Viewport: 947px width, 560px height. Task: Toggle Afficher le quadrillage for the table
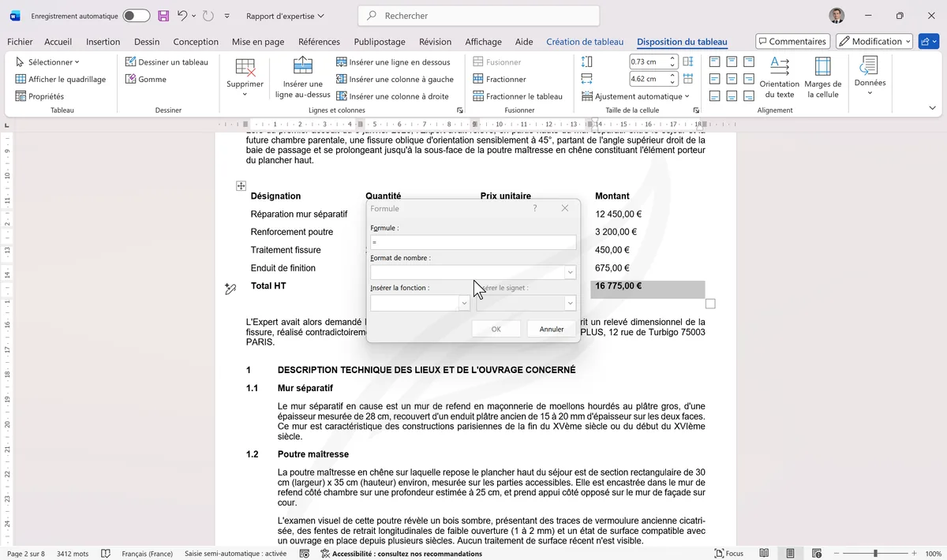click(61, 79)
